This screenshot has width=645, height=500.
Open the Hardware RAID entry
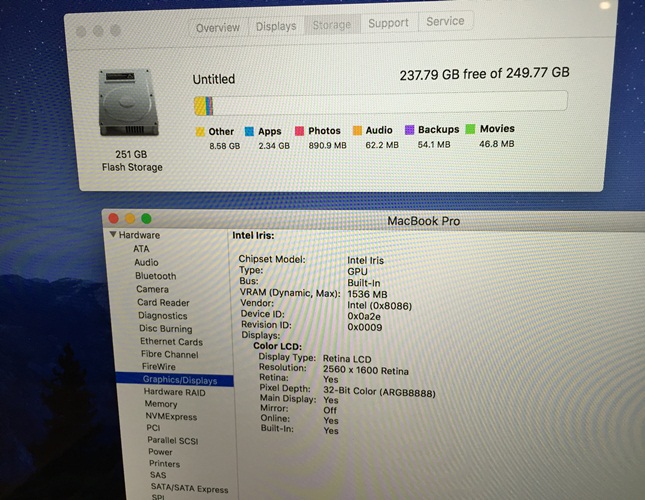coord(174,392)
